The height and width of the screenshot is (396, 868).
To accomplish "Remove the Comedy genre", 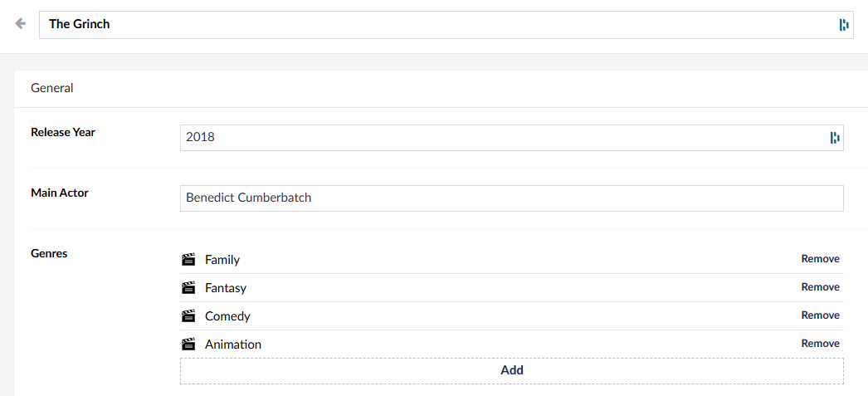I will pos(821,315).
